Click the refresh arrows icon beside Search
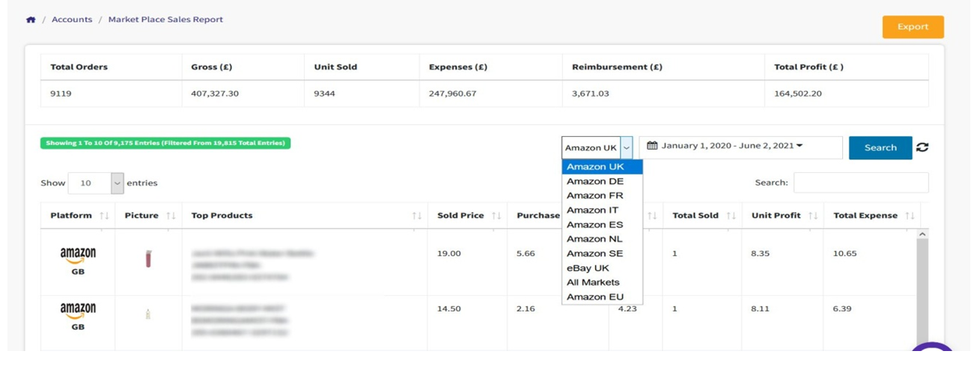This screenshot has height=369, width=980. tap(922, 147)
